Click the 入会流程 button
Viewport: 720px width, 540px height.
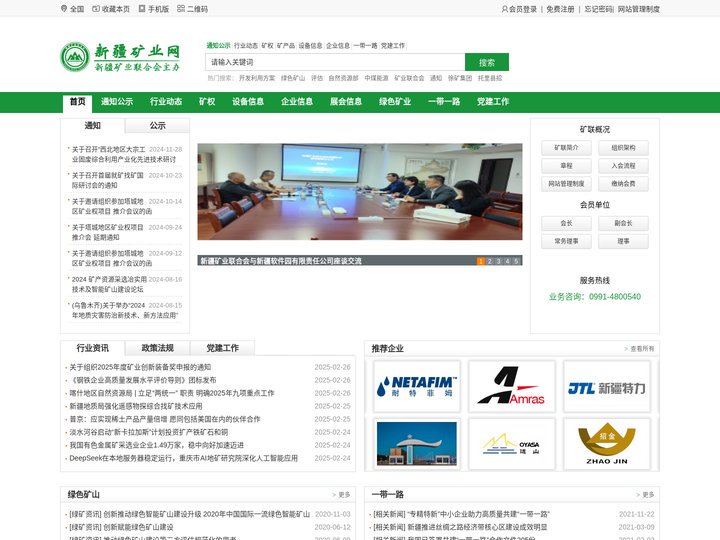[623, 166]
